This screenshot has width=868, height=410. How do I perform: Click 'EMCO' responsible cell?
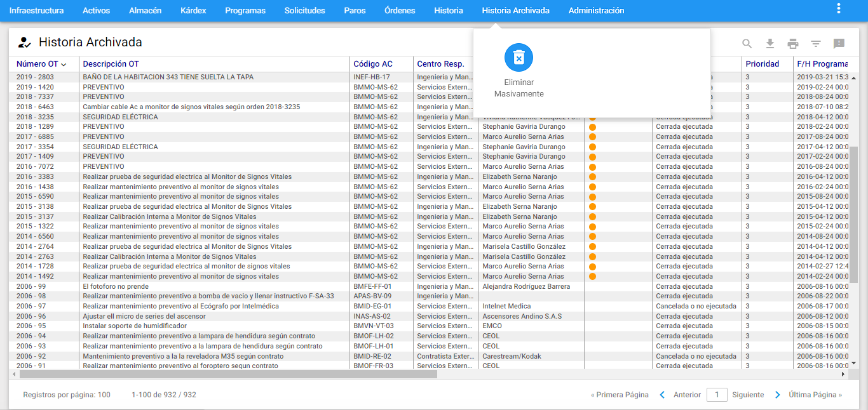click(x=492, y=326)
